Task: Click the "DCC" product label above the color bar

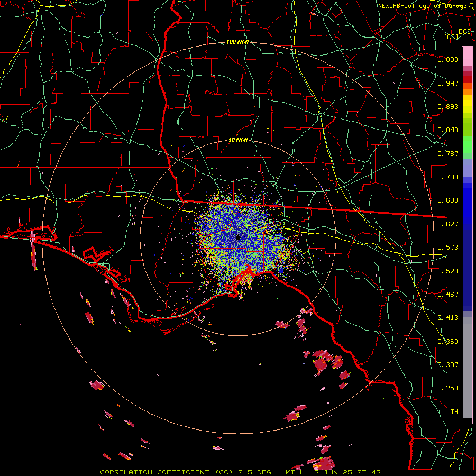Action: 465,32
